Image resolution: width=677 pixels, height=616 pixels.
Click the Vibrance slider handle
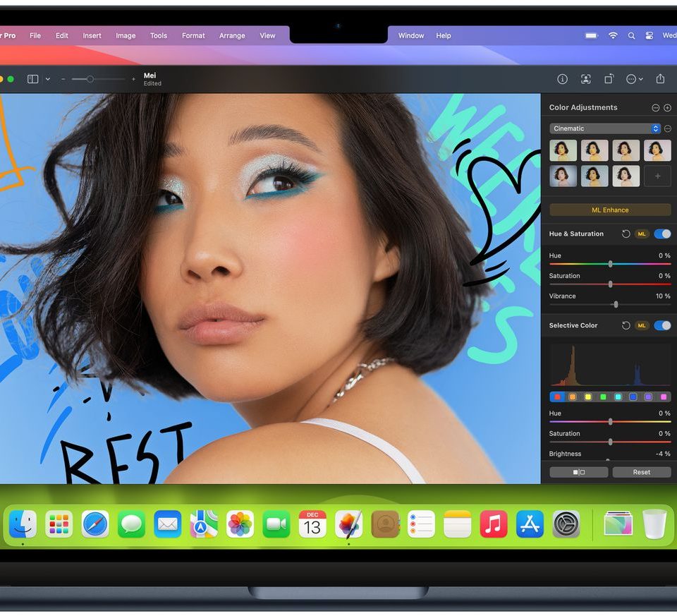[x=616, y=304]
